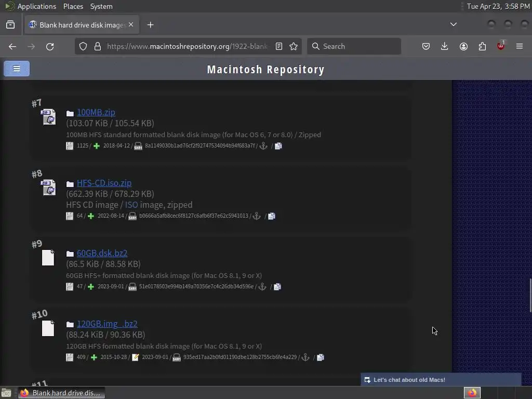Save page to Pocket

coord(426,46)
